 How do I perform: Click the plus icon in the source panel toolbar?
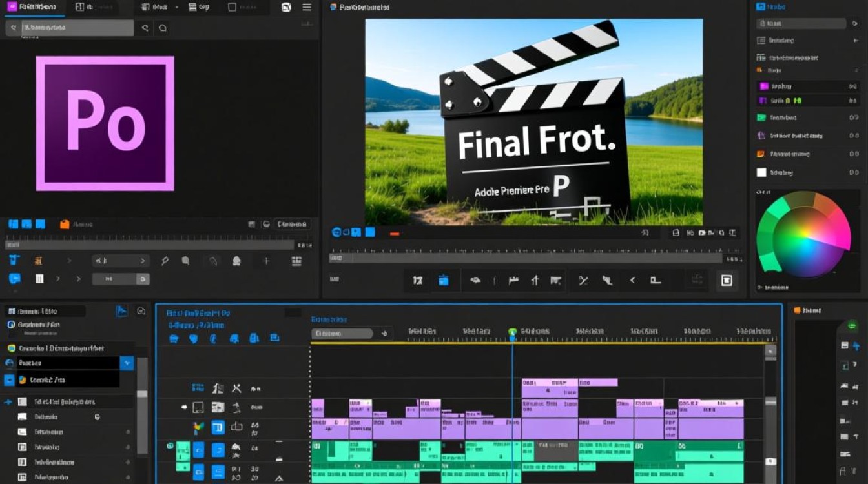pyautogui.click(x=266, y=261)
